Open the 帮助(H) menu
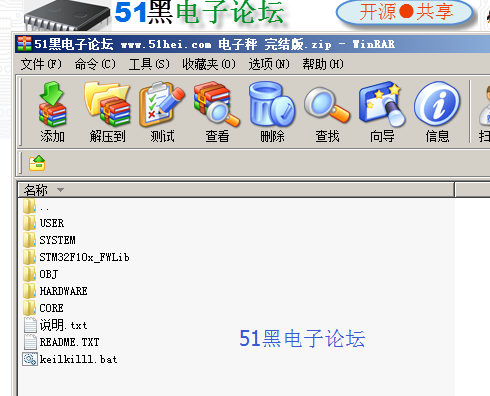 coord(323,64)
